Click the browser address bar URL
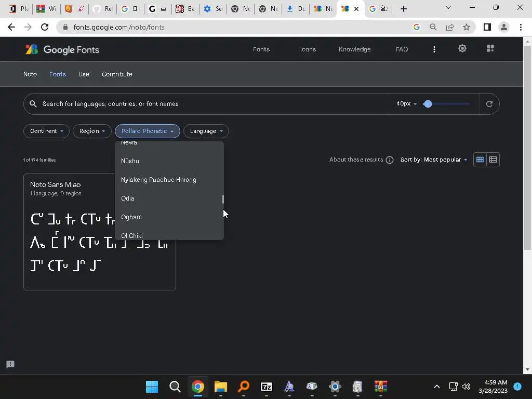The image size is (532, 399). point(119,27)
